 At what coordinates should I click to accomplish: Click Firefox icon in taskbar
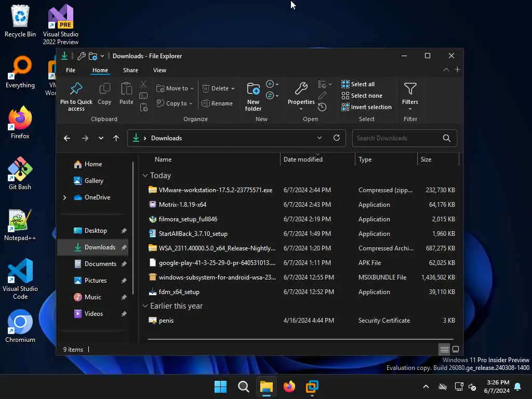click(289, 387)
